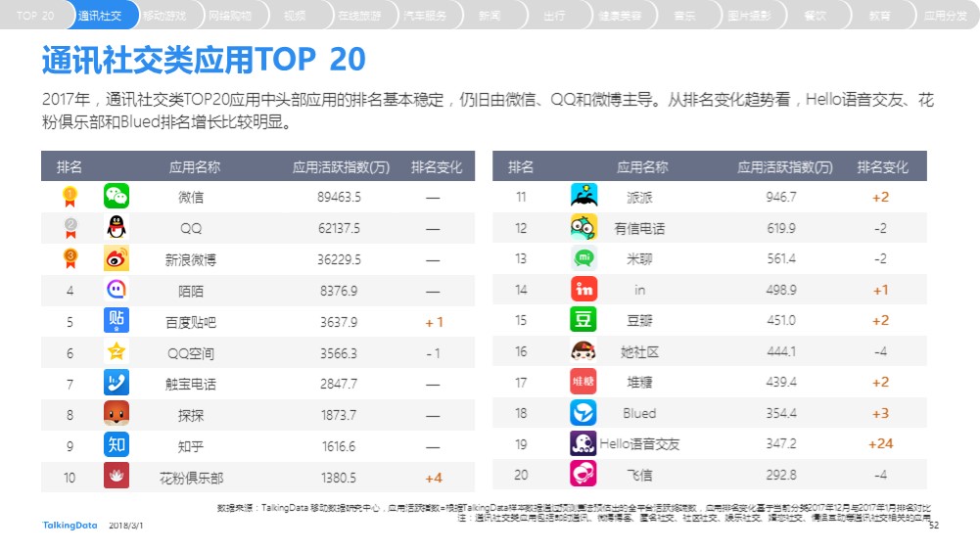The image size is (980, 551).
Task: Click the red in app icon
Action: coord(583,289)
